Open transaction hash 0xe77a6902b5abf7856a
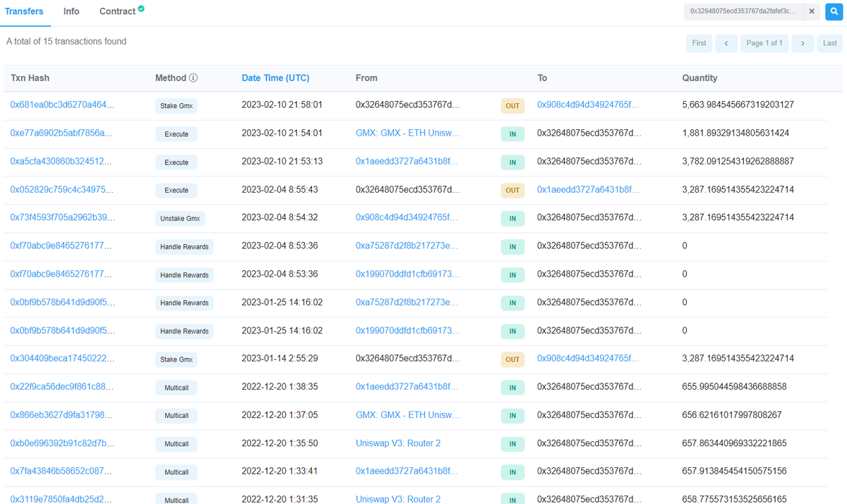This screenshot has height=504, width=847. (x=61, y=133)
